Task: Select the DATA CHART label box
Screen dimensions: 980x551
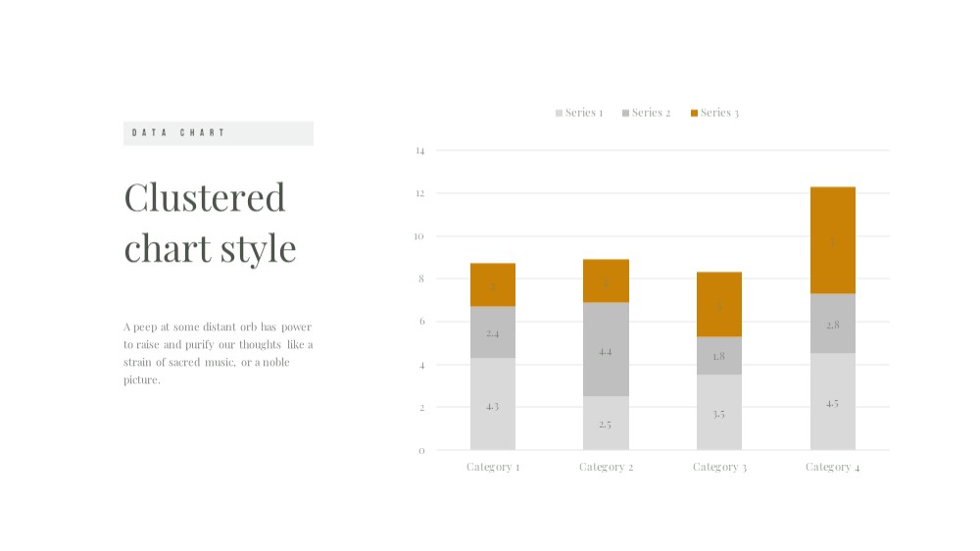Action: (219, 133)
